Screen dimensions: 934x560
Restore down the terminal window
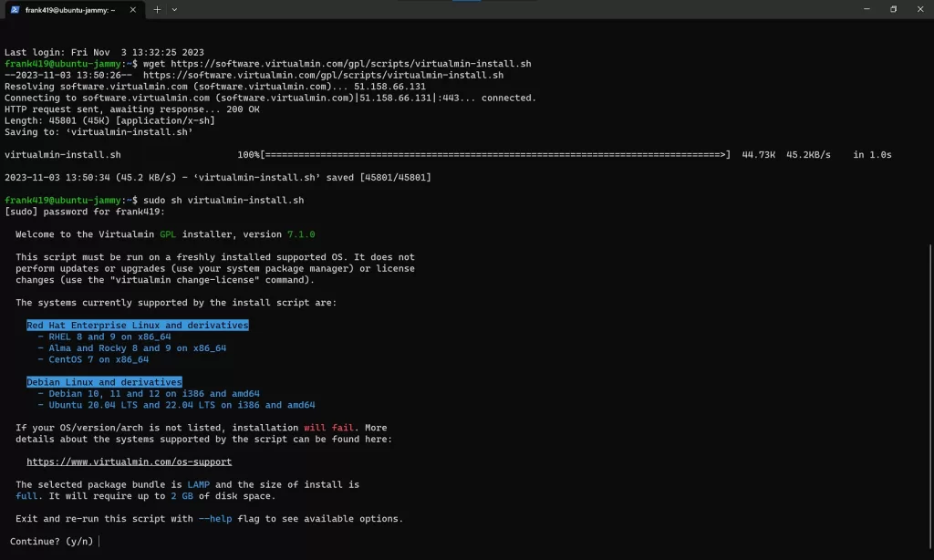point(893,9)
